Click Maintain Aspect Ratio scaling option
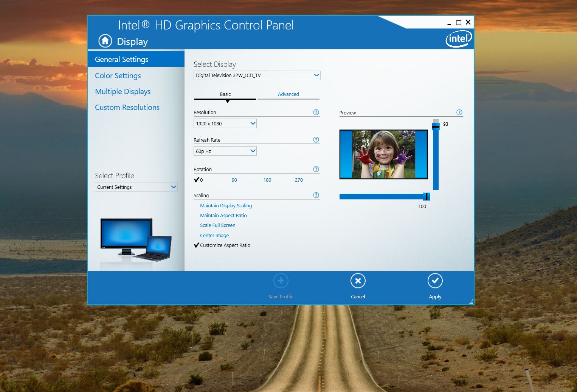 click(x=223, y=215)
